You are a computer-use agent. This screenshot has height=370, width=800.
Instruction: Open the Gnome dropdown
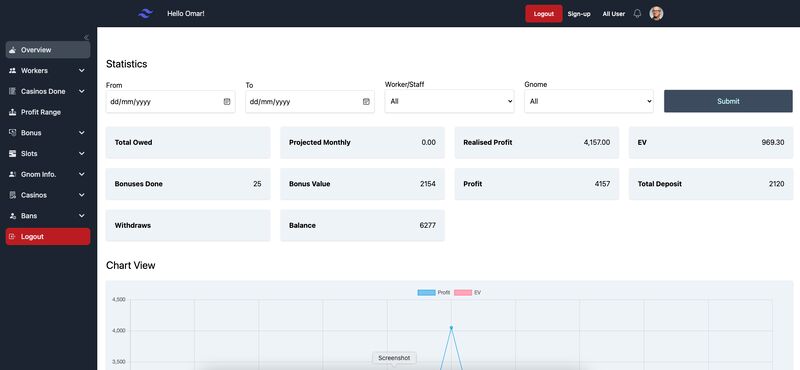pyautogui.click(x=589, y=101)
